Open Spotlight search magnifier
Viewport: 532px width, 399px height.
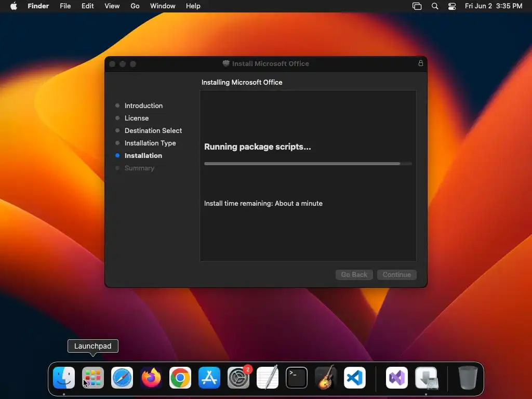[x=435, y=6]
